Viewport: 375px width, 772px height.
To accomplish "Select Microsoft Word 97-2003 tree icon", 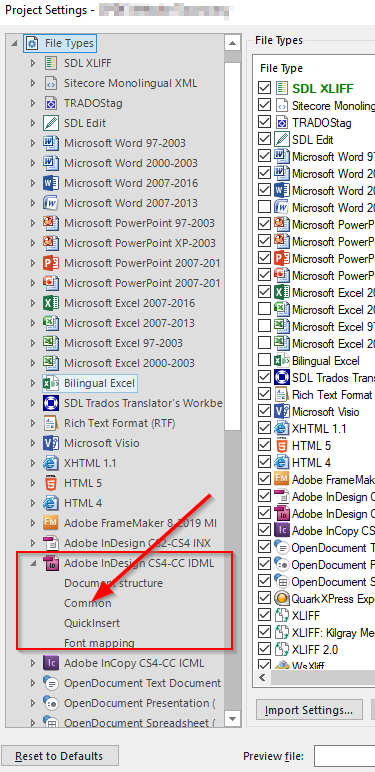I will click(x=50, y=143).
